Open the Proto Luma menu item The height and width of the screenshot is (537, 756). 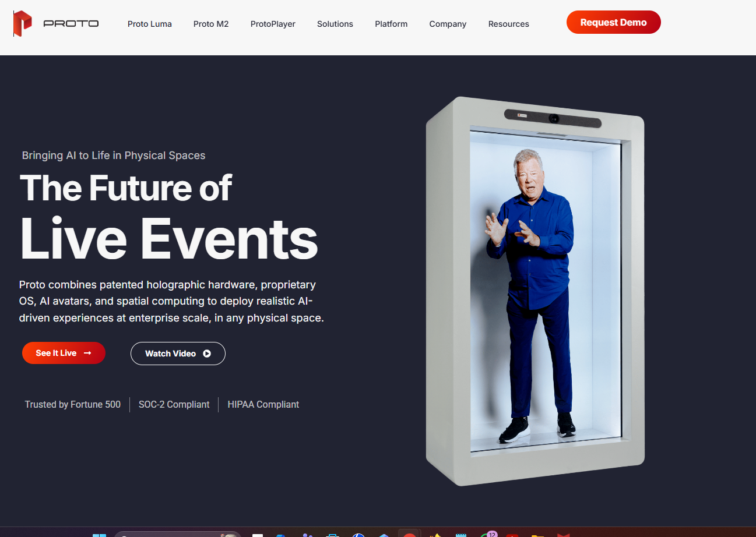coord(150,24)
